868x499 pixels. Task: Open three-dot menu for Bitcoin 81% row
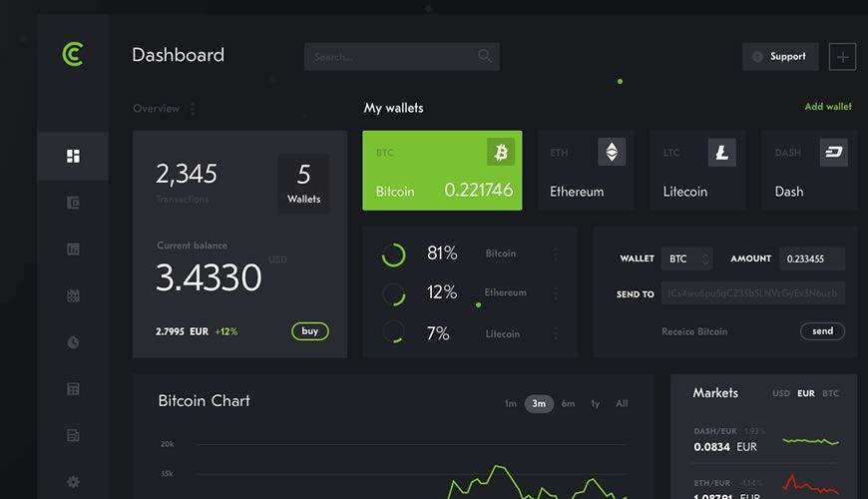click(556, 253)
